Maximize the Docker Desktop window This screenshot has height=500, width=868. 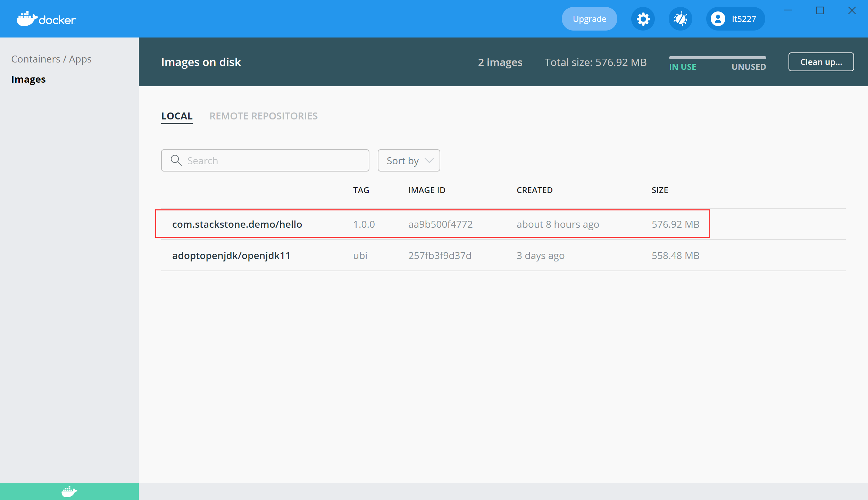coord(820,11)
